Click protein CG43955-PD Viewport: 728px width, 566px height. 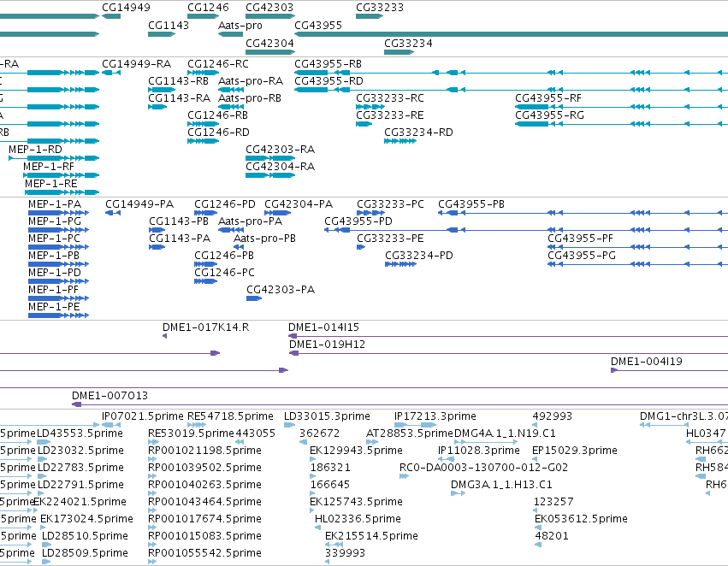358,221
